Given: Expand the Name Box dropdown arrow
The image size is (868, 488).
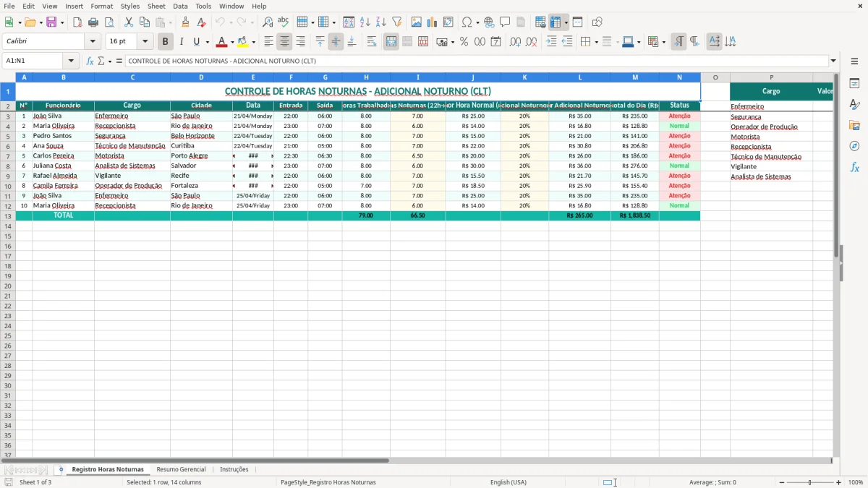Looking at the screenshot, I should [71, 61].
